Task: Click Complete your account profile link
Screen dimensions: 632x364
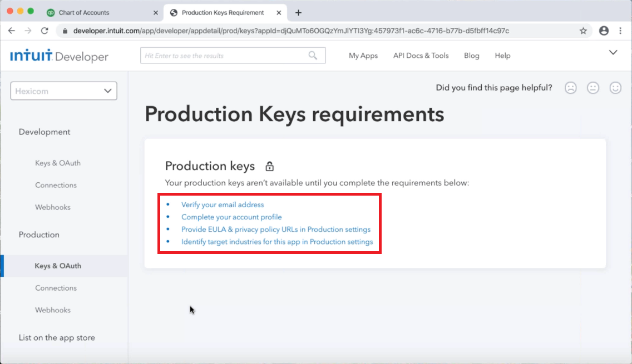Action: 231,217
